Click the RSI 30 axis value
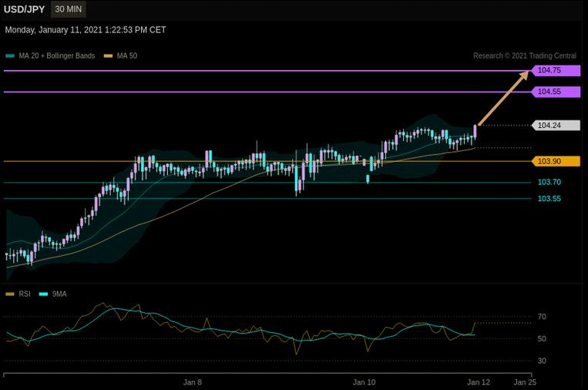 [x=542, y=361]
